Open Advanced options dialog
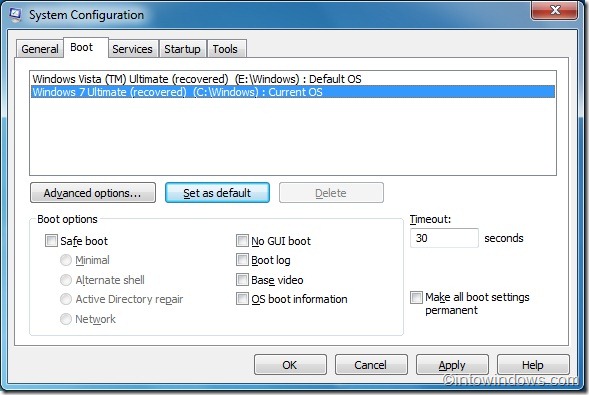The height and width of the screenshot is (395, 589). [93, 193]
